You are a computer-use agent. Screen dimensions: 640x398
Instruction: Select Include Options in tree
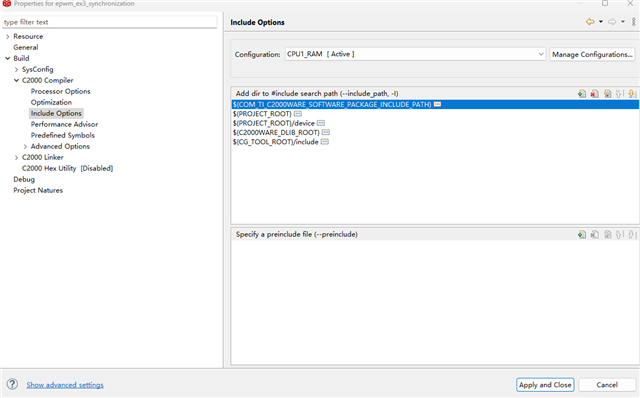[56, 113]
